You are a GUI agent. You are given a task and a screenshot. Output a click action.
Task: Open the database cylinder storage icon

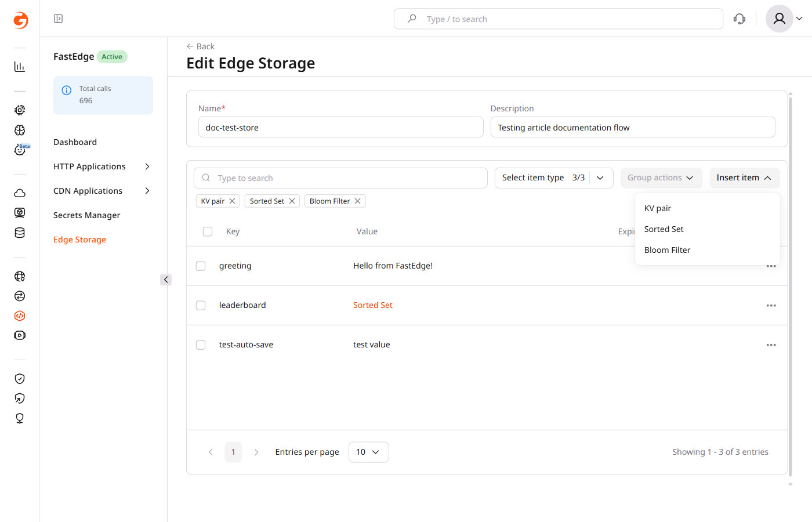20,233
